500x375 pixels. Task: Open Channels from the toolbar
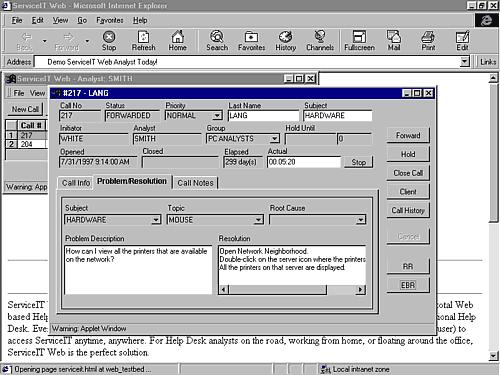(320, 41)
